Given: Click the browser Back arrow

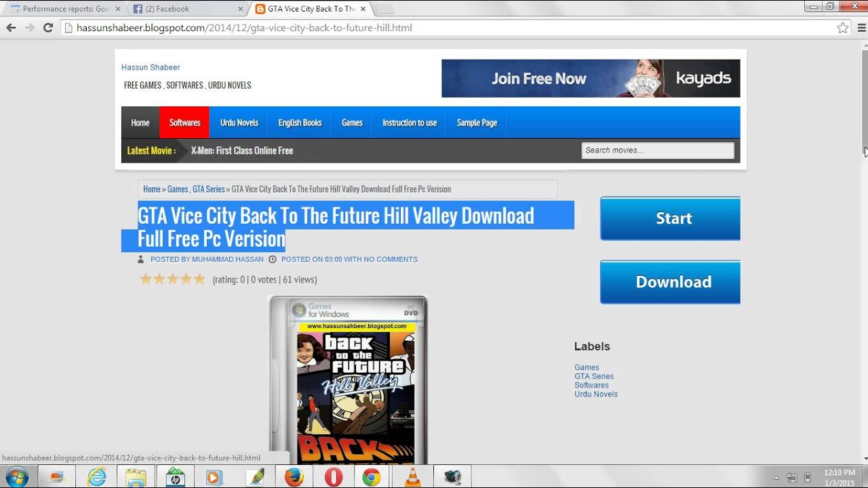Looking at the screenshot, I should click(11, 28).
